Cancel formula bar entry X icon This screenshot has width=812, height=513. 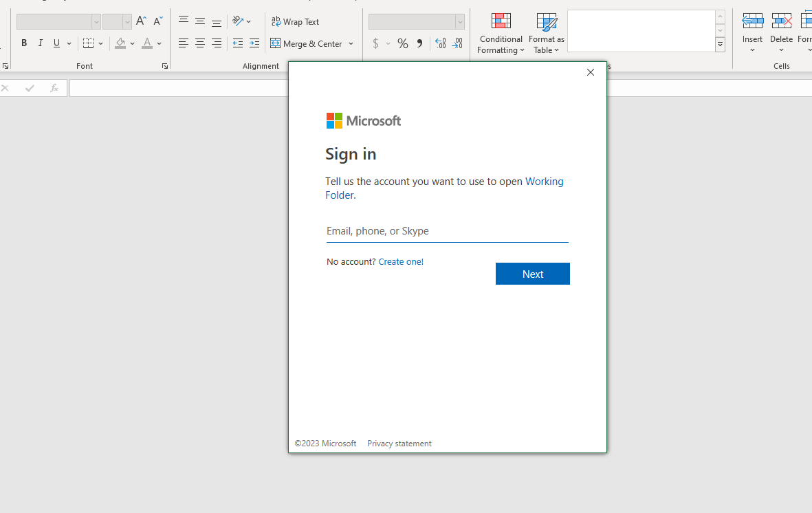click(6, 88)
